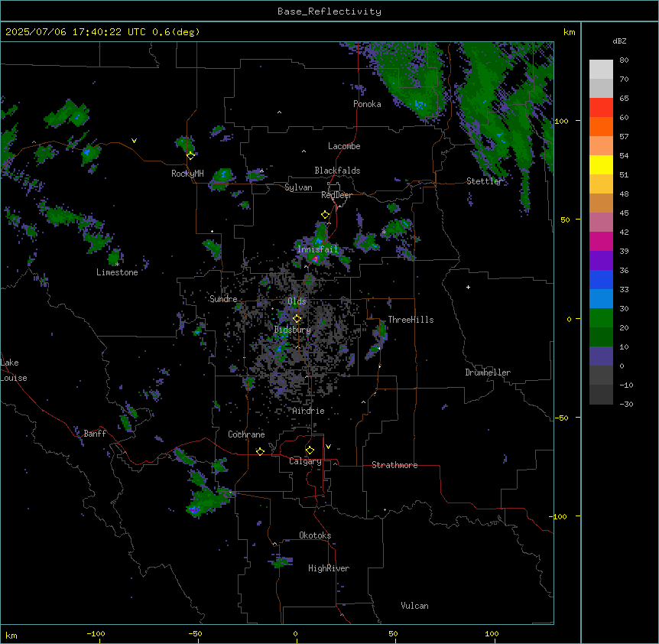The height and width of the screenshot is (644, 659).
Task: Click the yellow V marker northwest of RockyMH
Action: click(134, 141)
